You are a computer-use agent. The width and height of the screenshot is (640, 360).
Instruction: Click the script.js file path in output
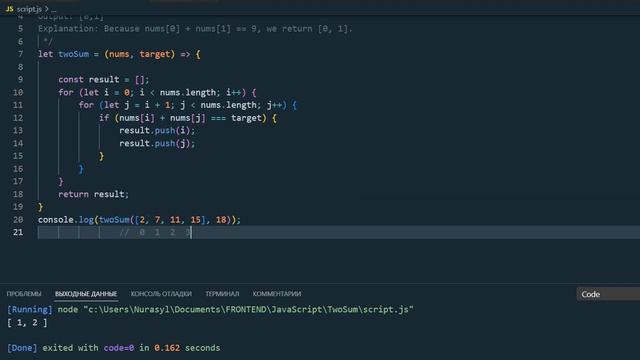[x=249, y=310]
